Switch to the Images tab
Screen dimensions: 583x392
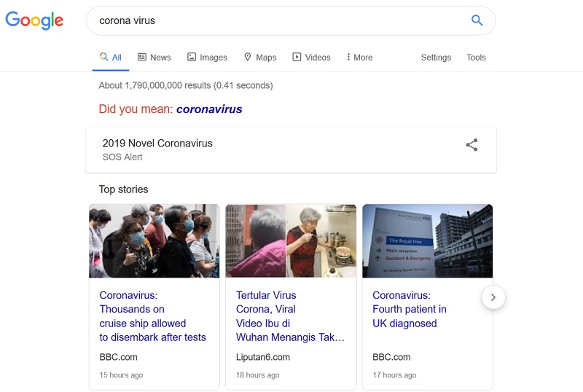tap(207, 58)
